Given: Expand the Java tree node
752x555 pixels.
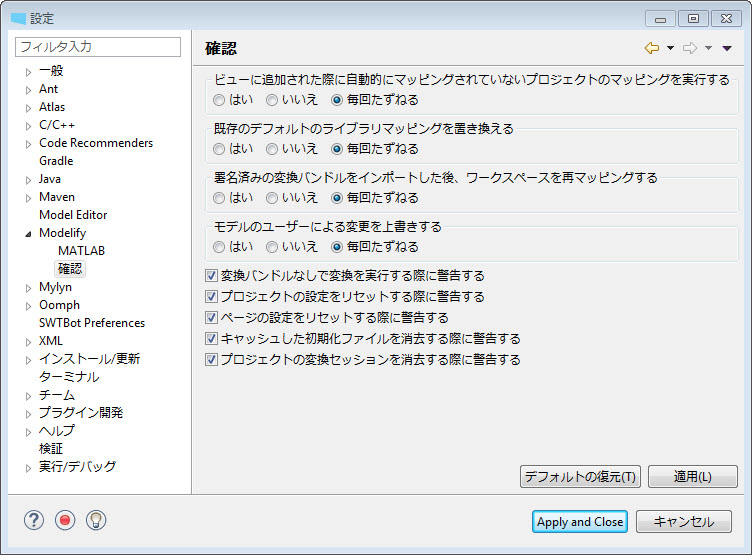Looking at the screenshot, I should click(28, 180).
